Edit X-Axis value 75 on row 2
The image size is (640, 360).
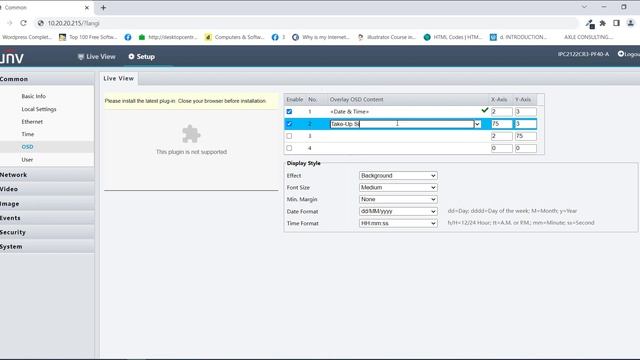502,124
